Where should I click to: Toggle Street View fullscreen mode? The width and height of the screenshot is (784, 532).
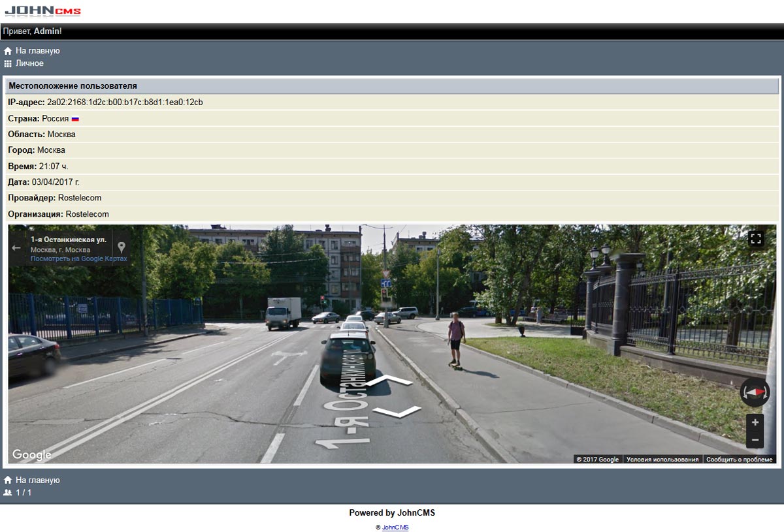click(756, 238)
